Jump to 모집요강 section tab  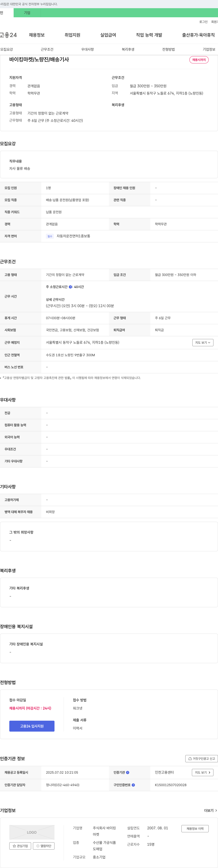click(6, 49)
